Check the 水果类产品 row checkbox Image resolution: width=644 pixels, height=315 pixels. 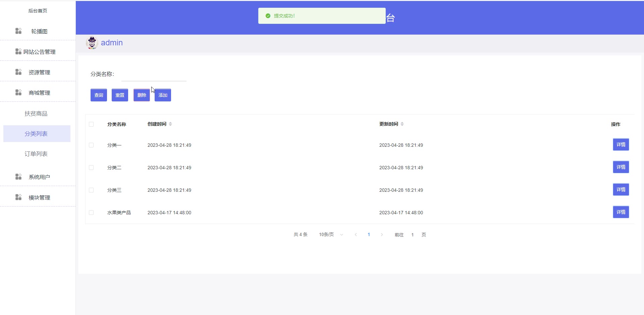point(91,213)
